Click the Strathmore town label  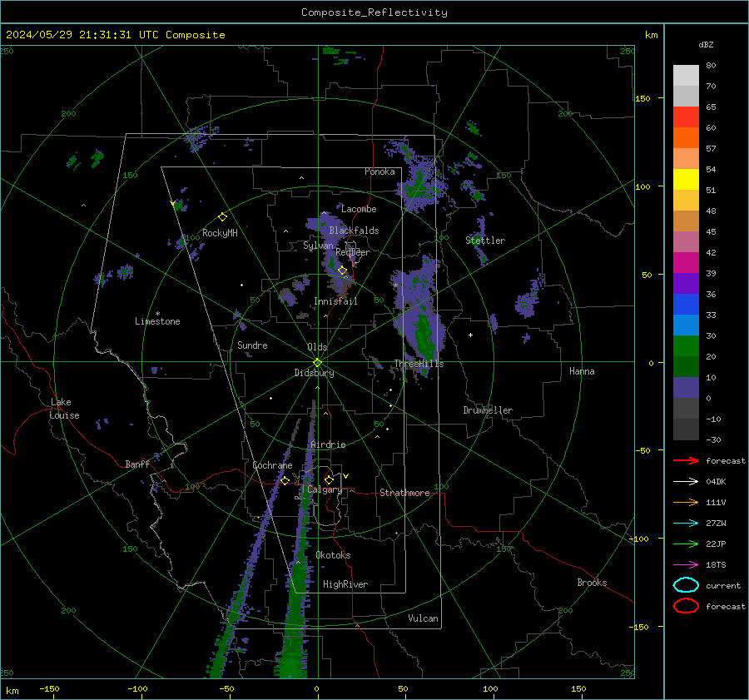pos(404,493)
